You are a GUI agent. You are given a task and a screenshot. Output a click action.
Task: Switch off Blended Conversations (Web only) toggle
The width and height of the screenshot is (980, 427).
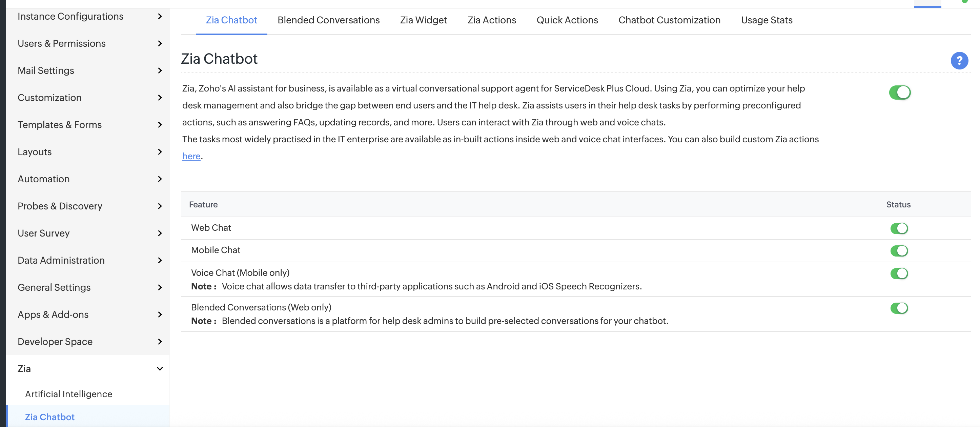pos(899,308)
